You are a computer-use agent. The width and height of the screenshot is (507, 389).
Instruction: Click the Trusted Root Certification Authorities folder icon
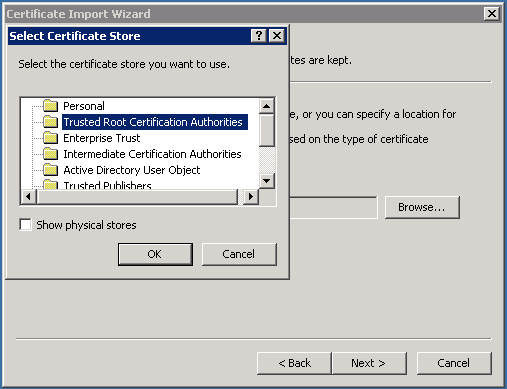pyautogui.click(x=51, y=122)
